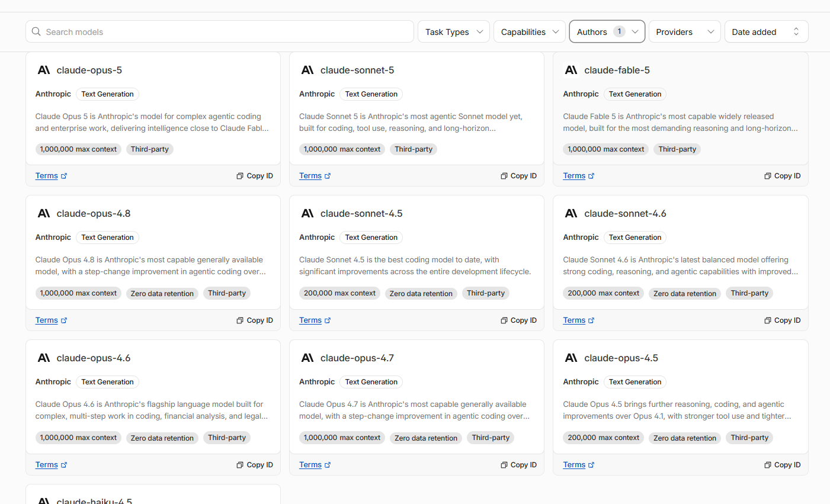Click the Anthropic logo on claude-sonnet-5 card
Image resolution: width=830 pixels, height=504 pixels.
[x=307, y=70]
